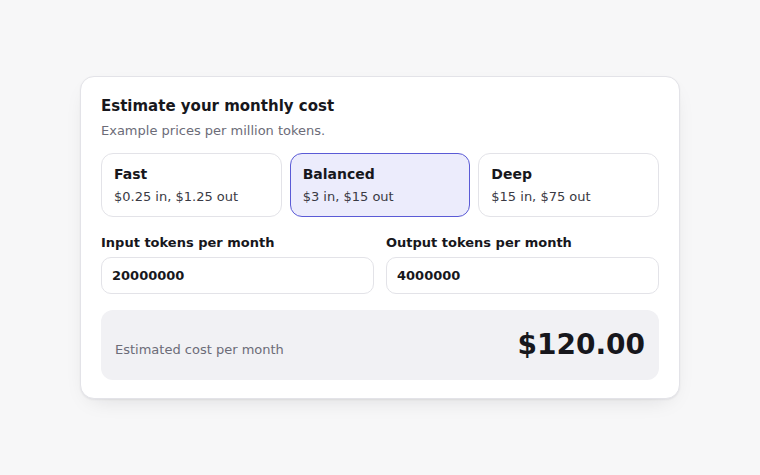
Task: Click the 'Deep' plan title
Action: click(511, 174)
